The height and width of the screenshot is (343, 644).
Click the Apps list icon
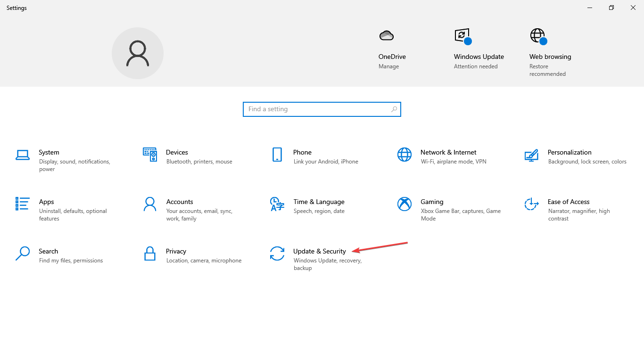coord(23,204)
